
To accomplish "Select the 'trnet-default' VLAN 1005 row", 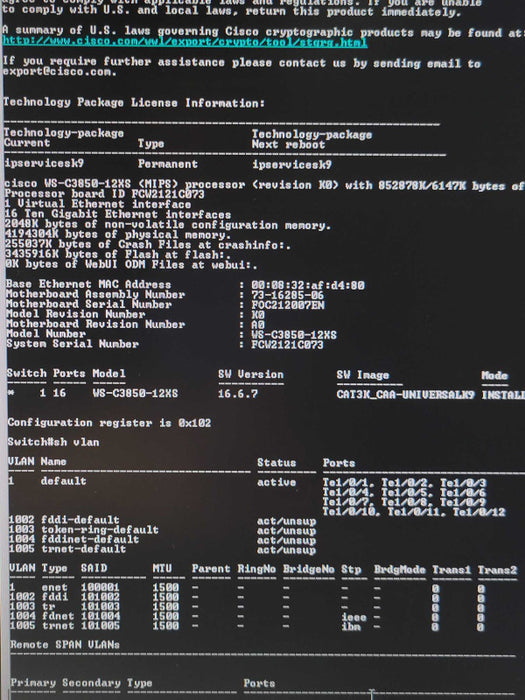I will point(162,550).
